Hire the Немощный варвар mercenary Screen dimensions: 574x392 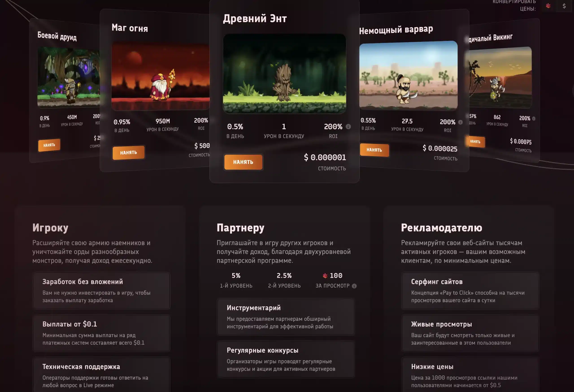[374, 150]
